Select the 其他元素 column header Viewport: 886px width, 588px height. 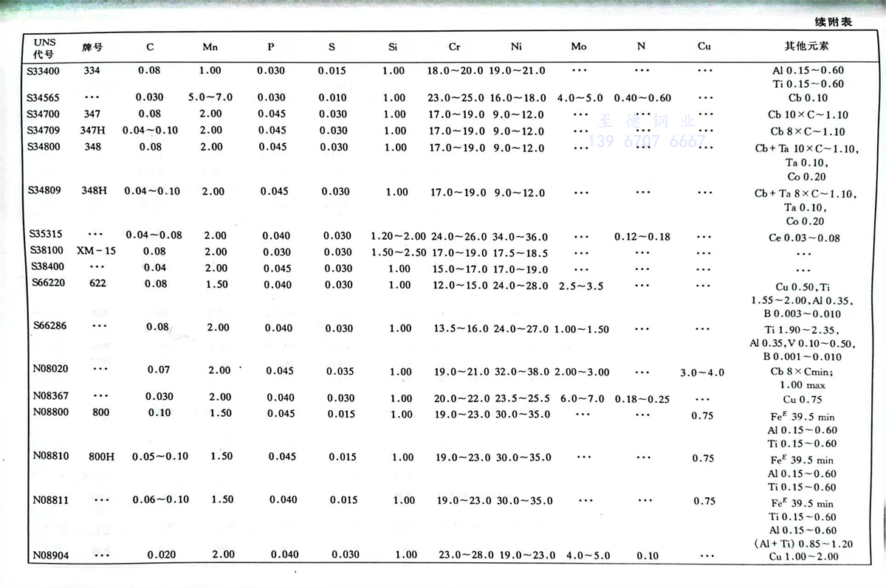pos(806,46)
